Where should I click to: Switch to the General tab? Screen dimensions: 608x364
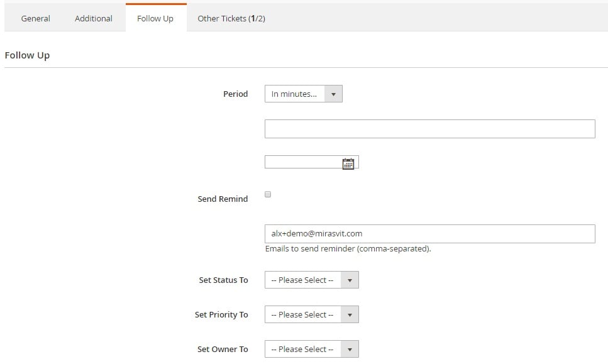coord(35,18)
